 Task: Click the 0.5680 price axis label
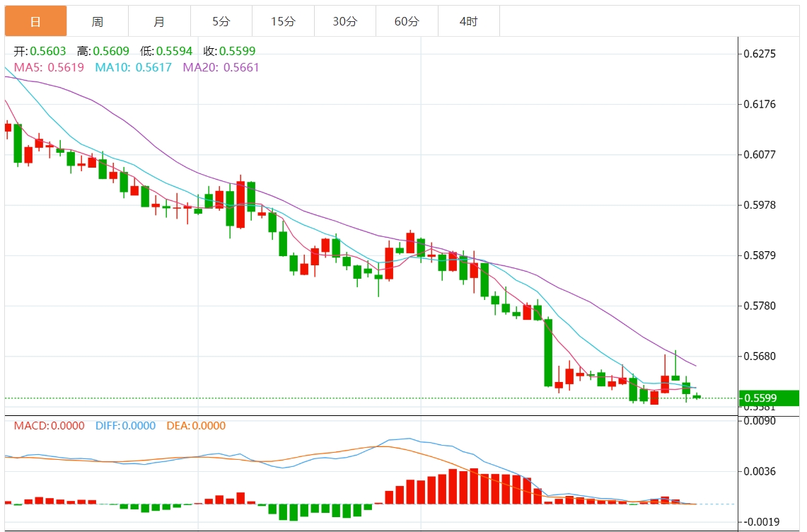click(x=760, y=357)
